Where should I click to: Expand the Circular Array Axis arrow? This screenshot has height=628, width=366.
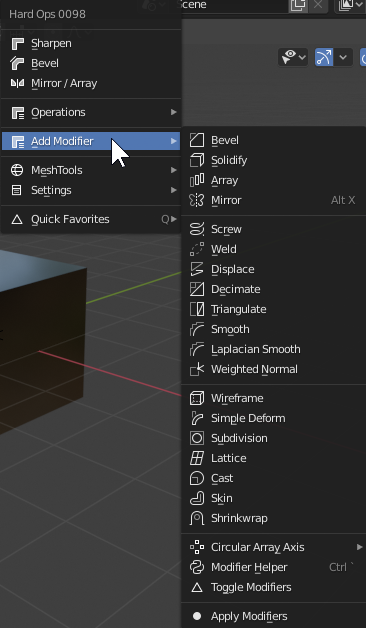tap(359, 547)
